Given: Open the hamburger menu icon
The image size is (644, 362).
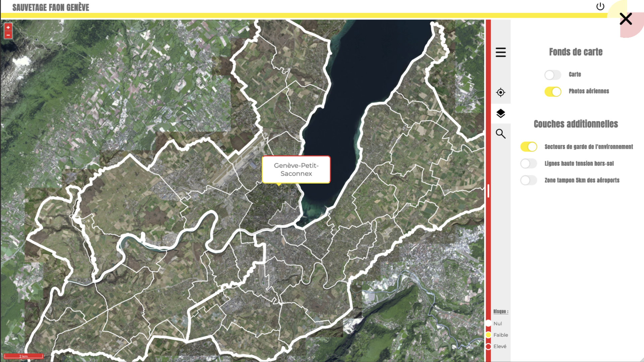Looking at the screenshot, I should tap(500, 52).
